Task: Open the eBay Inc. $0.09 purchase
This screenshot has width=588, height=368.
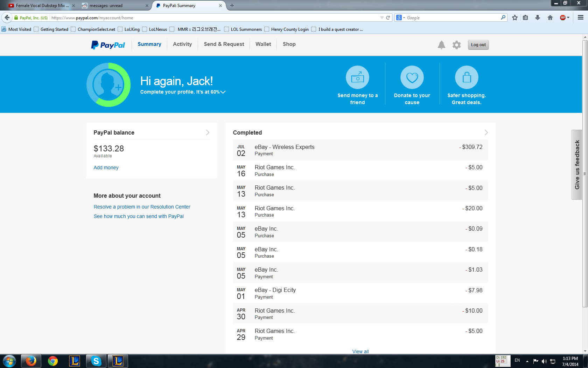Action: tap(360, 232)
